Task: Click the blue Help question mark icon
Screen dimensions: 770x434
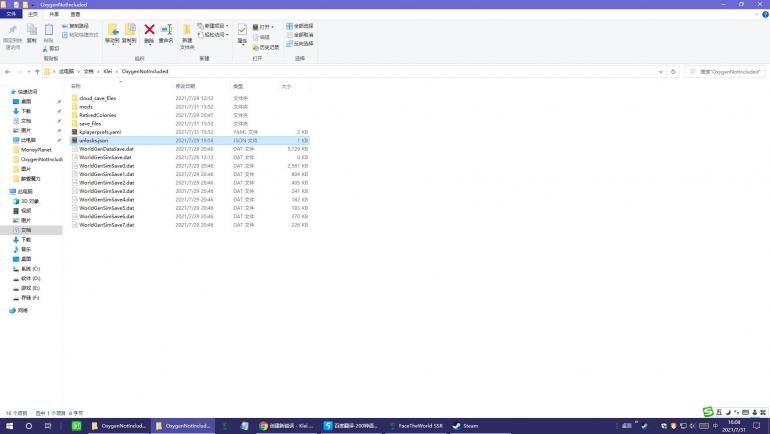Action: 765,15
